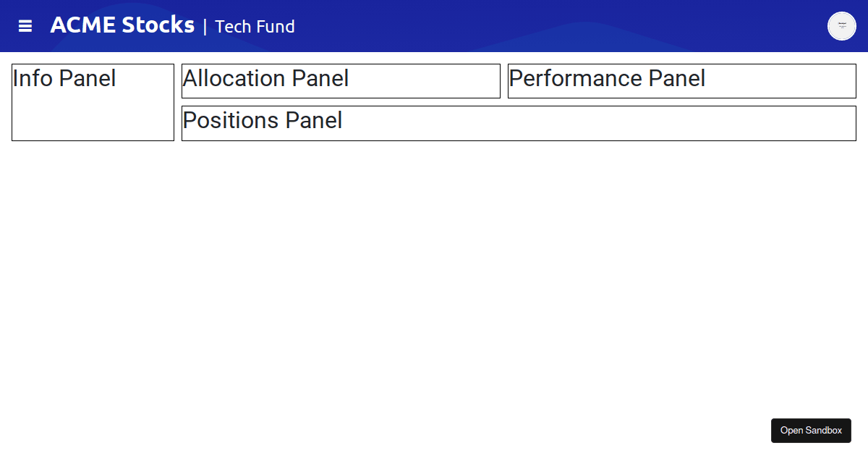Click blank area right of Allocation Panel label
The image size is (868, 456).
tap(427, 80)
